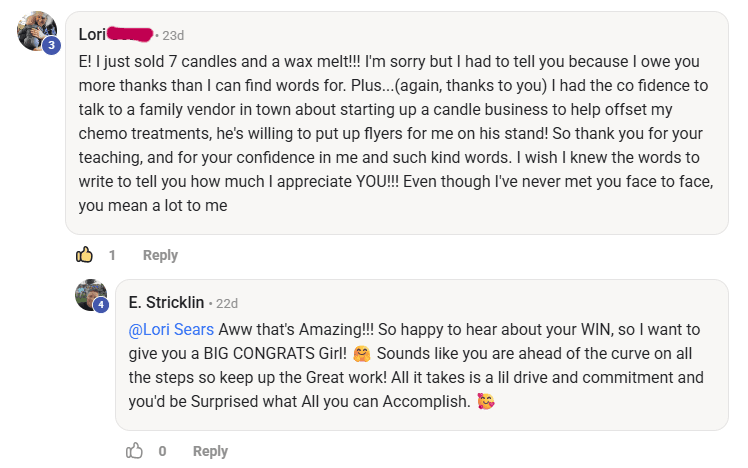The image size is (748, 468).
Task: Like Lori's comment with the thumbs-up icon
Action: (x=84, y=255)
